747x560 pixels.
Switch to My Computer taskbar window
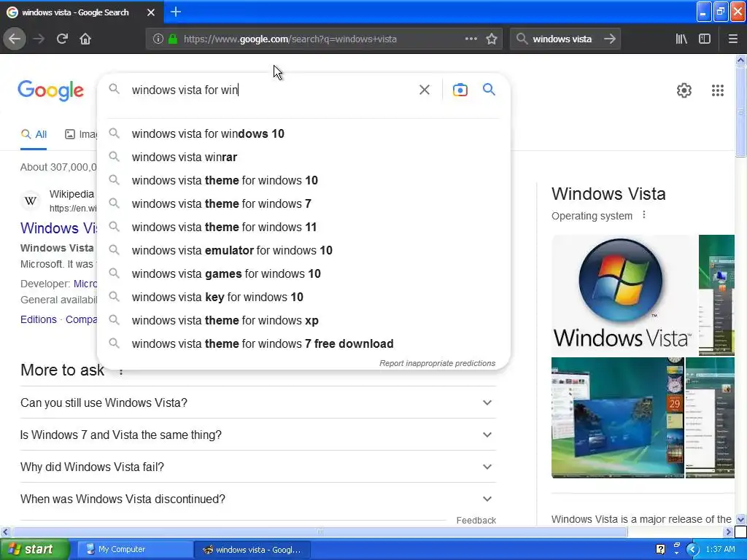click(x=134, y=549)
